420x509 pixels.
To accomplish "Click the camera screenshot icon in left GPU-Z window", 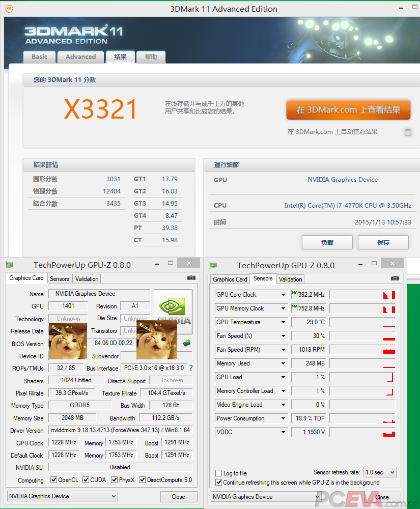I will (x=191, y=277).
